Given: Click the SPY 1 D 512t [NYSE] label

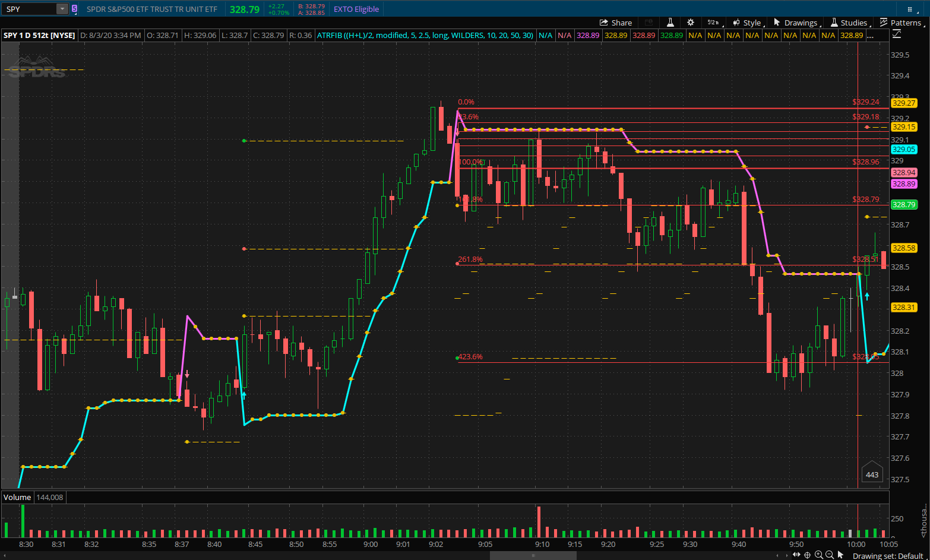Looking at the screenshot, I should (x=39, y=35).
